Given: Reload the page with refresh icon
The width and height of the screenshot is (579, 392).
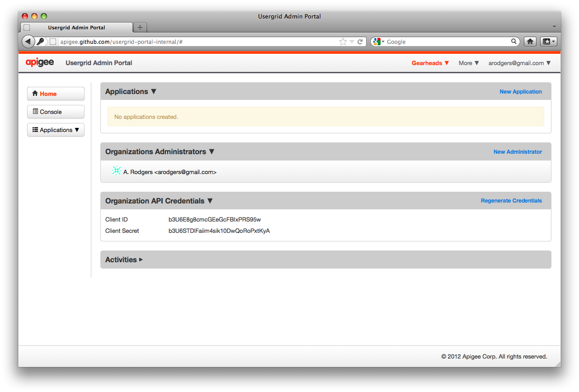Looking at the screenshot, I should point(360,42).
